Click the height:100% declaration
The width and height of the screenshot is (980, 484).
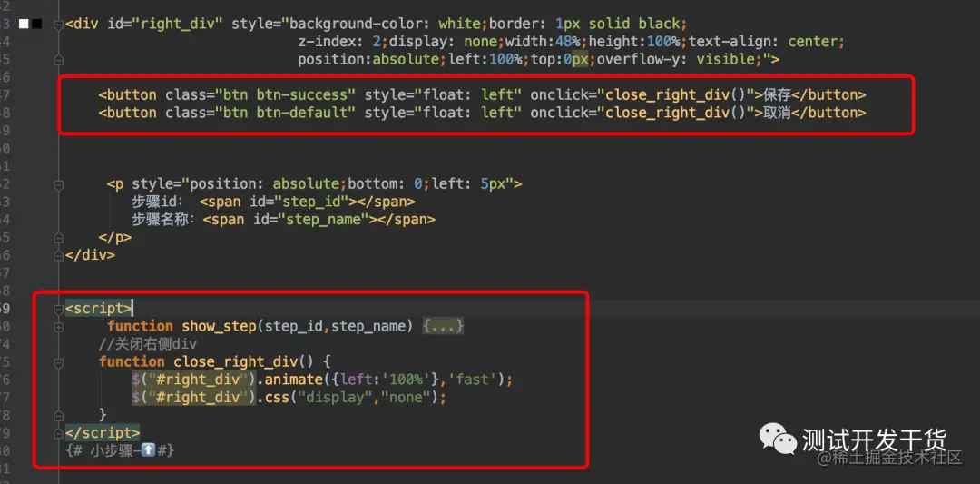point(635,42)
